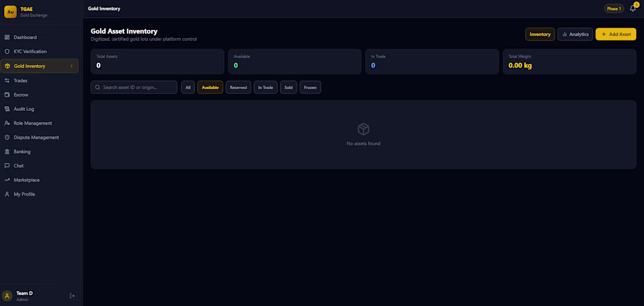This screenshot has height=306, width=644.
Task: Click the Dispute Management shield icon
Action: pyautogui.click(x=7, y=137)
